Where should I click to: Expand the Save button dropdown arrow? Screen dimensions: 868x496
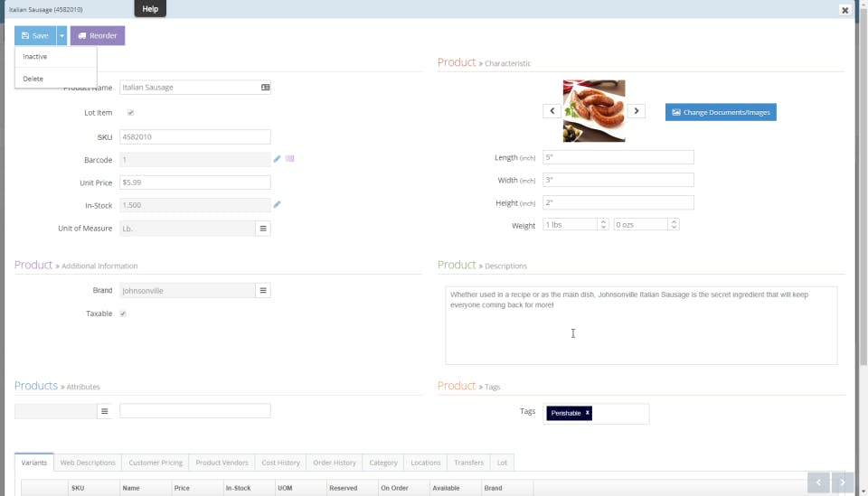point(61,35)
